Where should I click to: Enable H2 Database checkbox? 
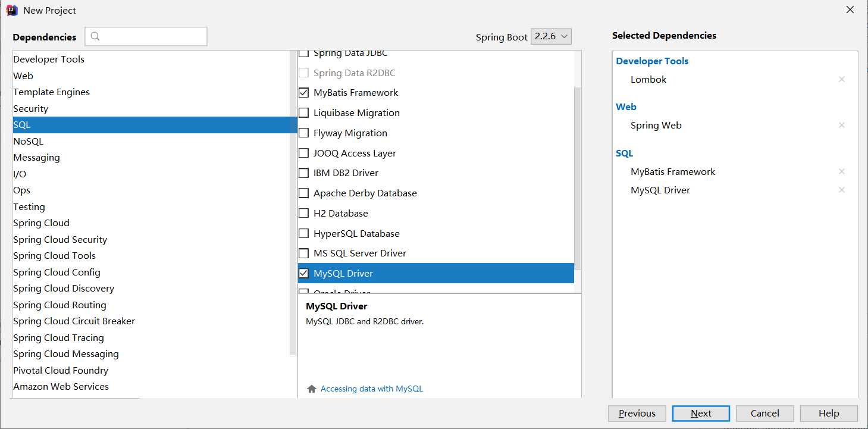(x=303, y=213)
